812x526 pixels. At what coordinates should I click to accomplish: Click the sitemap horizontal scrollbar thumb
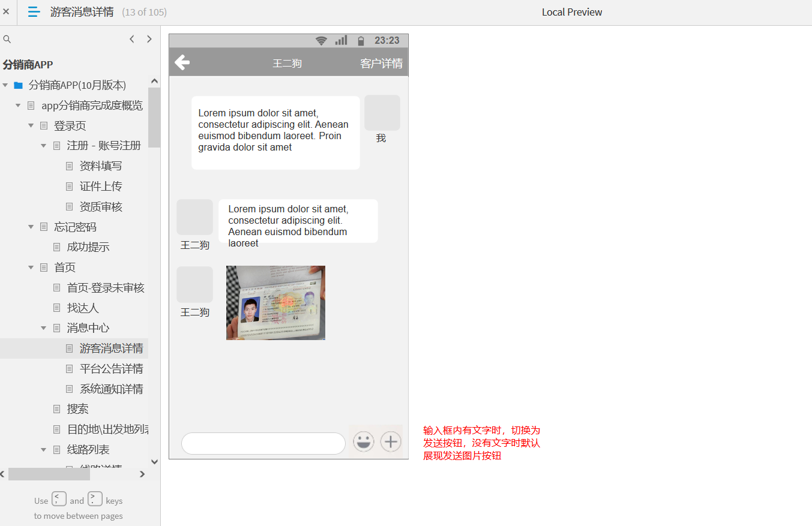point(49,474)
